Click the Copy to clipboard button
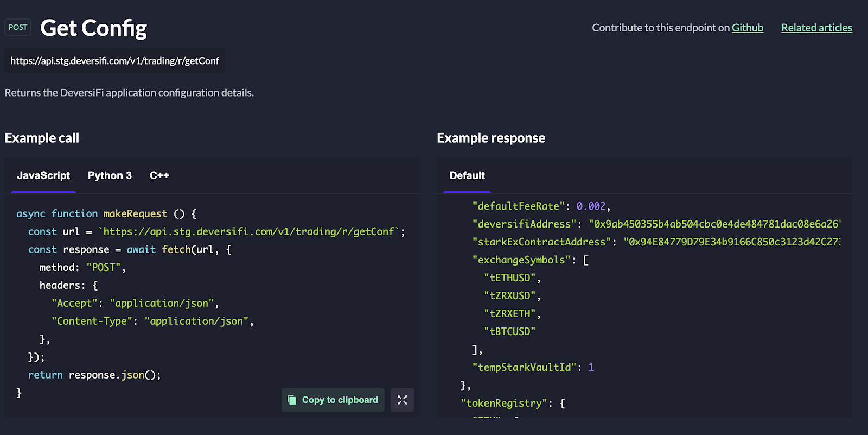868x435 pixels. click(x=333, y=400)
